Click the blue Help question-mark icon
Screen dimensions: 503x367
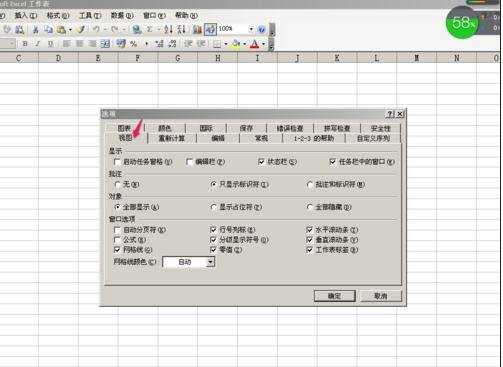point(261,29)
